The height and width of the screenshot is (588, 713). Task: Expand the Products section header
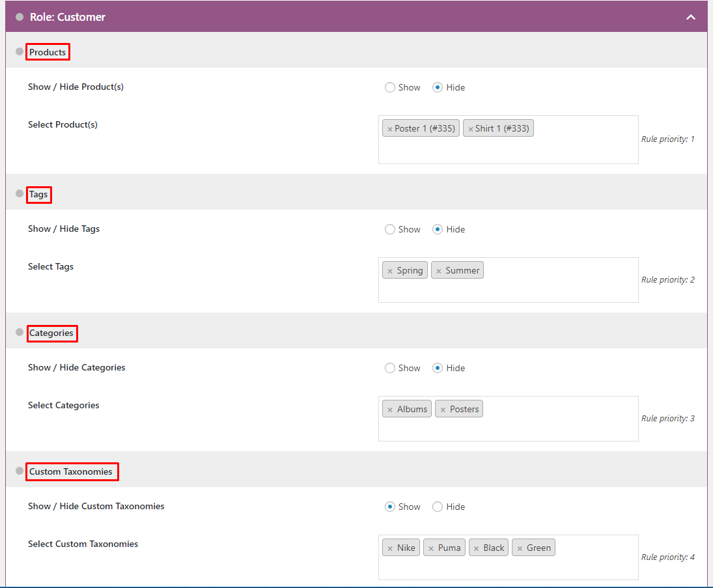pyautogui.click(x=47, y=51)
